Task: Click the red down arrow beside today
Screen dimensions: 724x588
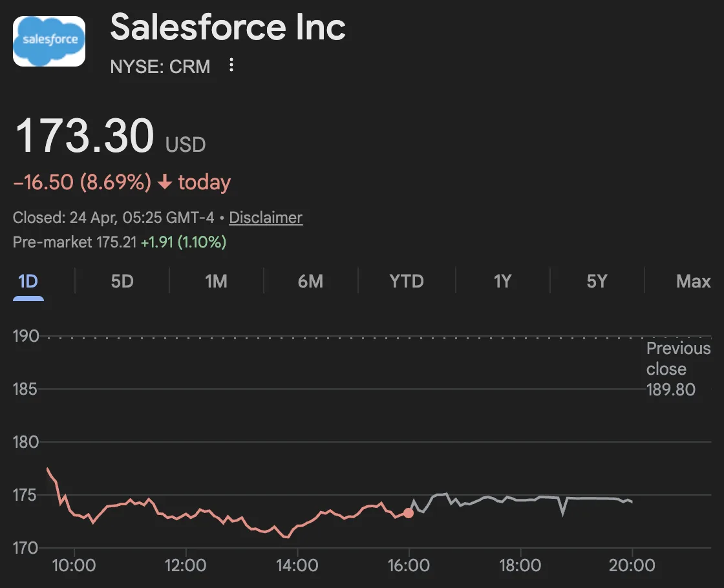Action: (165, 183)
